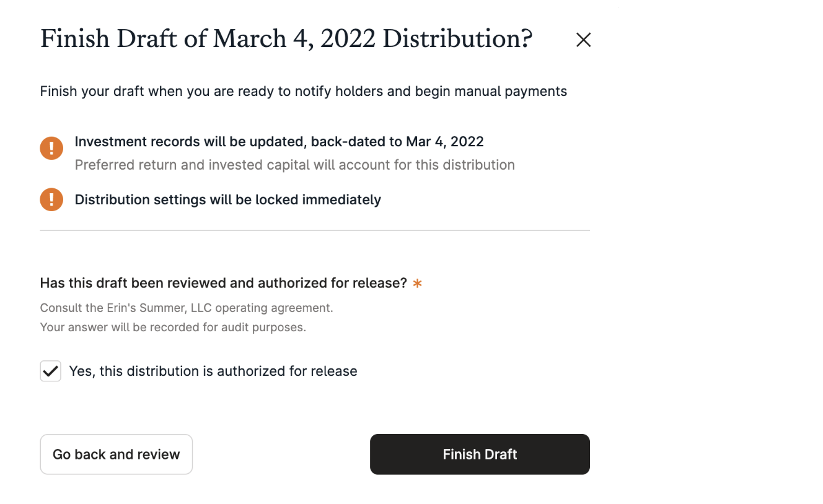Click the 'Preferred return and invested capital' note
The image size is (823, 504).
point(294,165)
